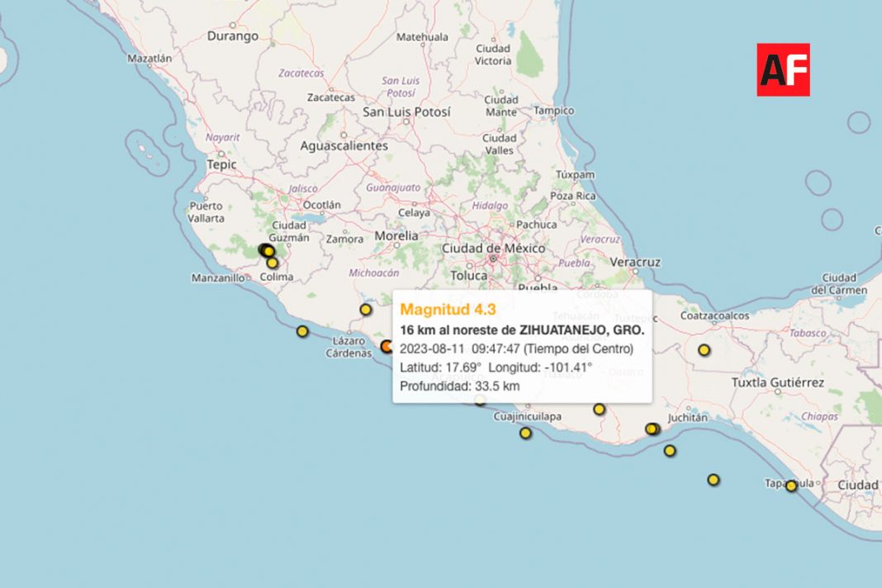882x588 pixels.
Task: Click the Ocotlán label
Action: tap(322, 205)
